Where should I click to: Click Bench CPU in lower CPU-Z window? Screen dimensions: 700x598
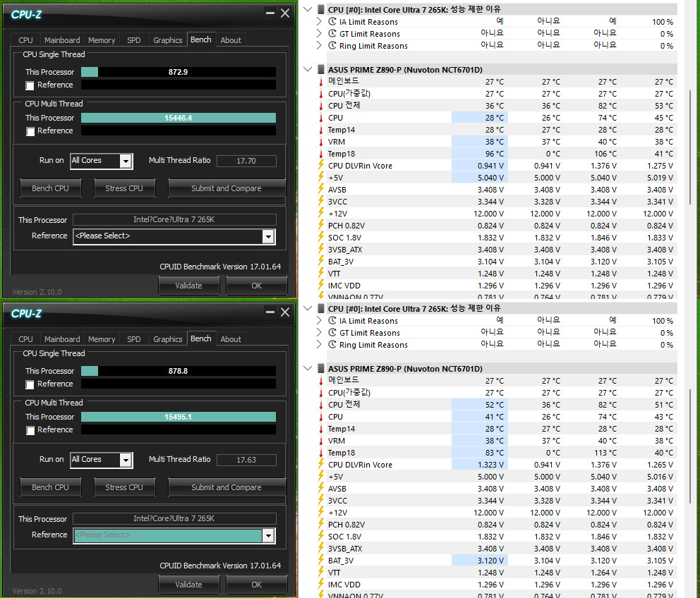pos(50,487)
